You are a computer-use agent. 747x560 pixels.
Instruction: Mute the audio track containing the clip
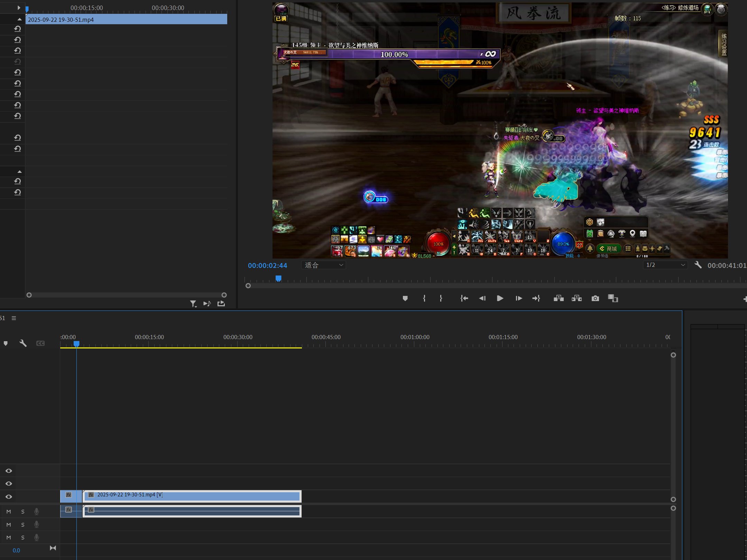coord(9,512)
